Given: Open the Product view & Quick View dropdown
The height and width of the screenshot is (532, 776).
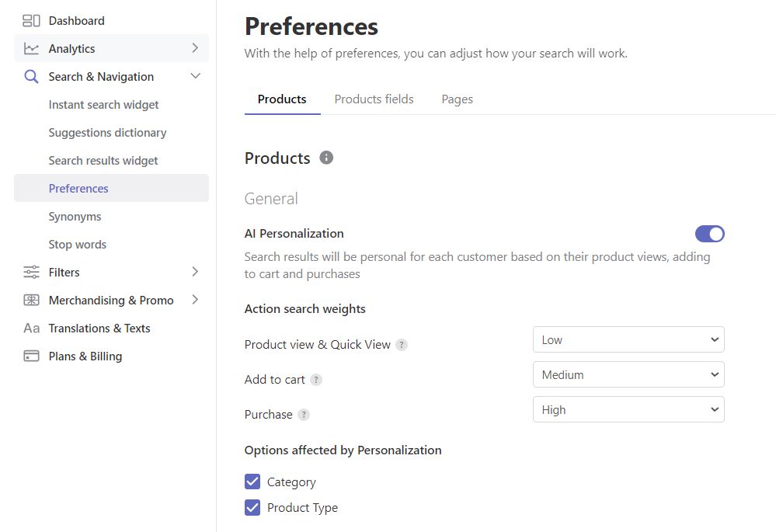Looking at the screenshot, I should click(x=628, y=339).
